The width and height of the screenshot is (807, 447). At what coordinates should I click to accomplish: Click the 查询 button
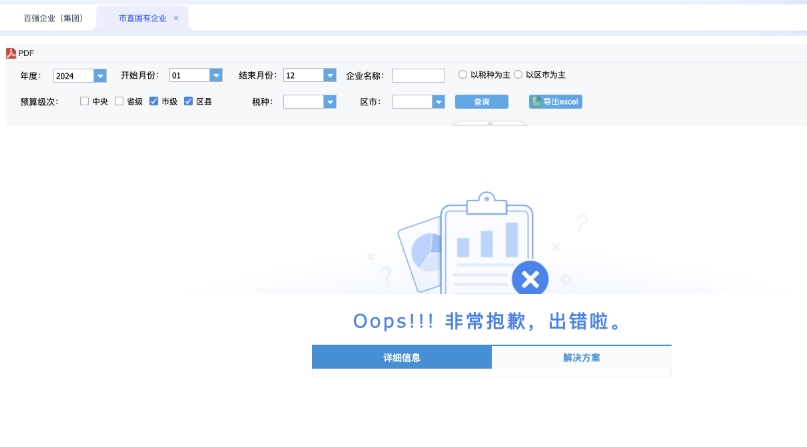(481, 101)
